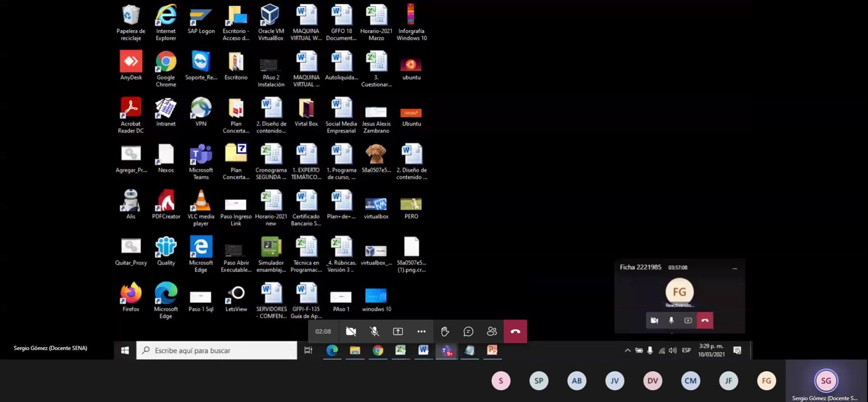Select the LetsView desktop shortcut

pyautogui.click(x=236, y=297)
